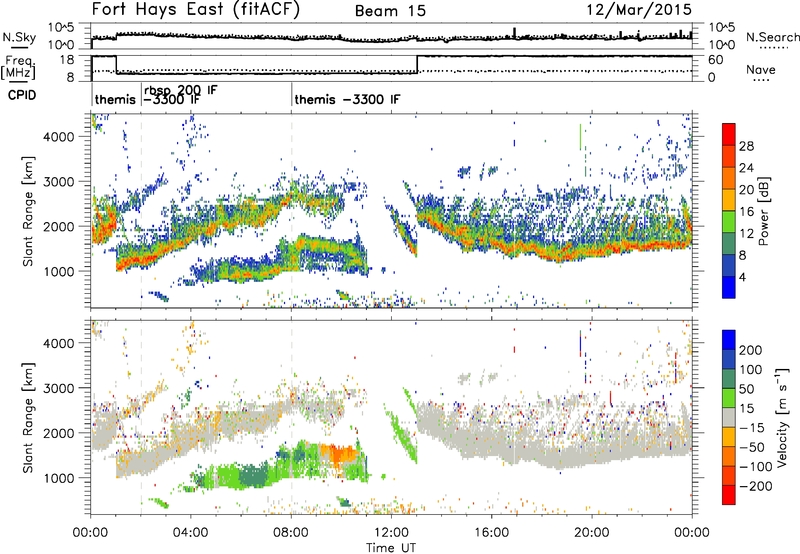Click the '1000' tick on velocity panel axis
This screenshot has width=800, height=554.
coord(58,478)
